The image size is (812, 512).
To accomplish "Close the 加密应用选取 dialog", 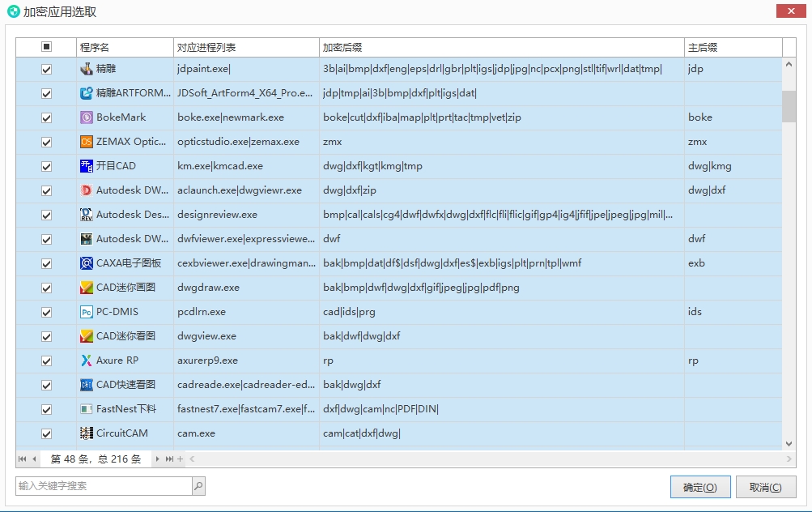I will 791,11.
